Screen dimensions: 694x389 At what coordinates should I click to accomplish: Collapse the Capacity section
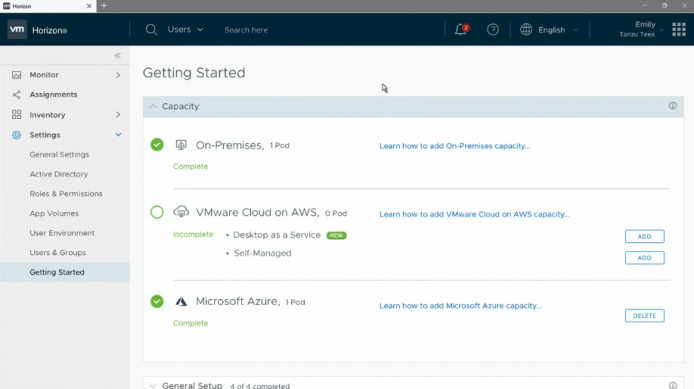coord(153,106)
